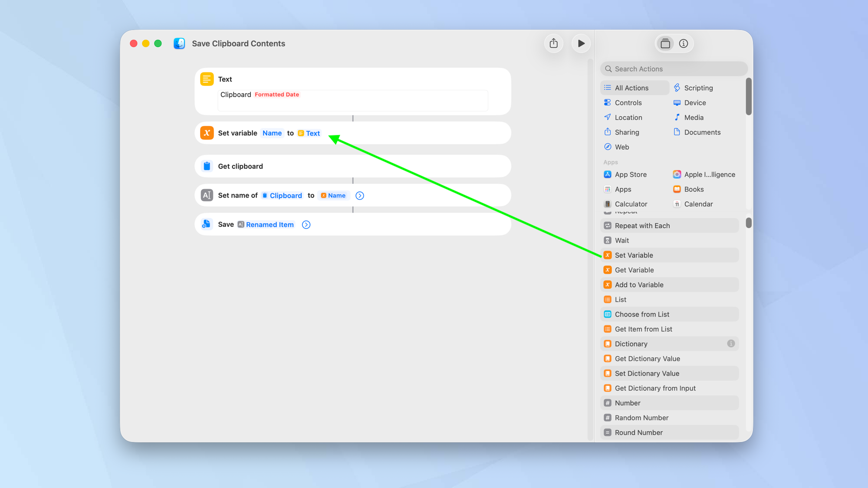The image size is (868, 488).
Task: Select the Media category
Action: (x=693, y=117)
